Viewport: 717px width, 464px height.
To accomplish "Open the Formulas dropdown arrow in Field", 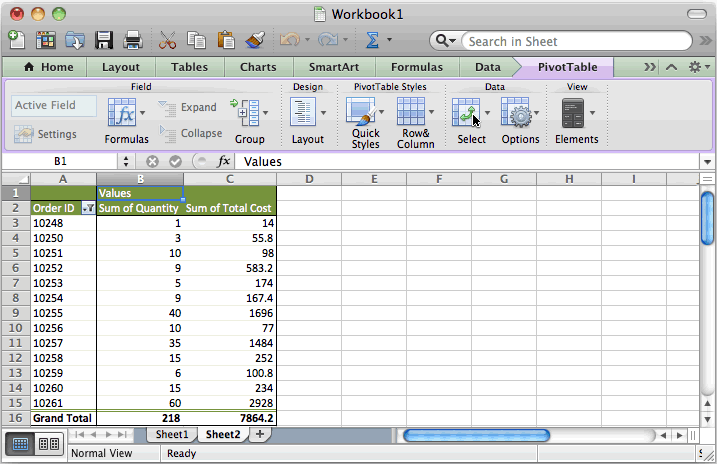I will click(142, 112).
